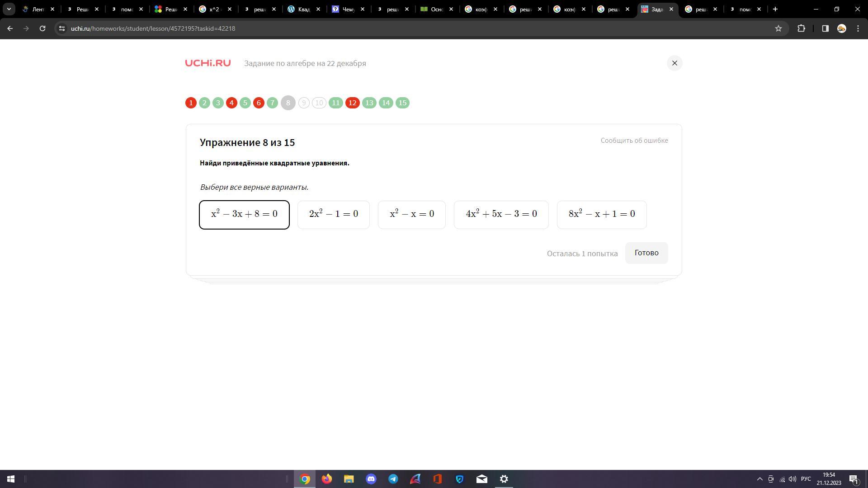868x488 pixels.
Task: Deselect the option x² − 3x + 8 = 0
Action: point(245,215)
